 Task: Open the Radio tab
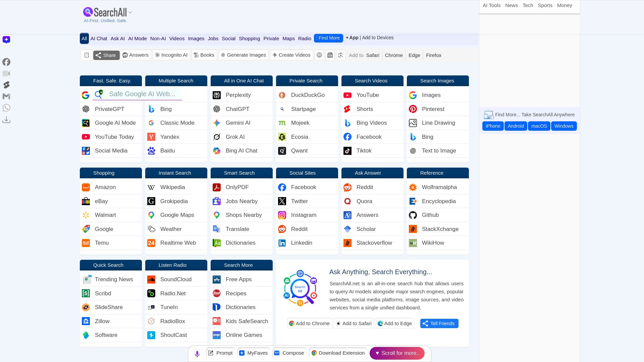click(x=305, y=39)
